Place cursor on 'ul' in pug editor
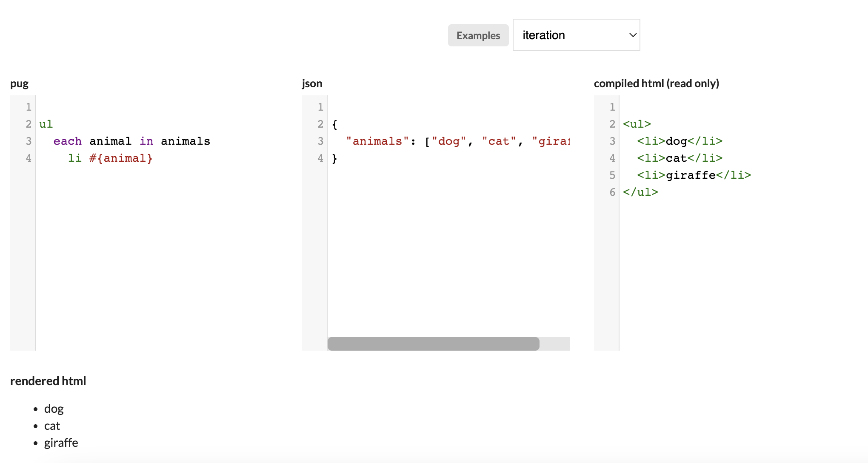The height and width of the screenshot is (463, 868). click(46, 124)
